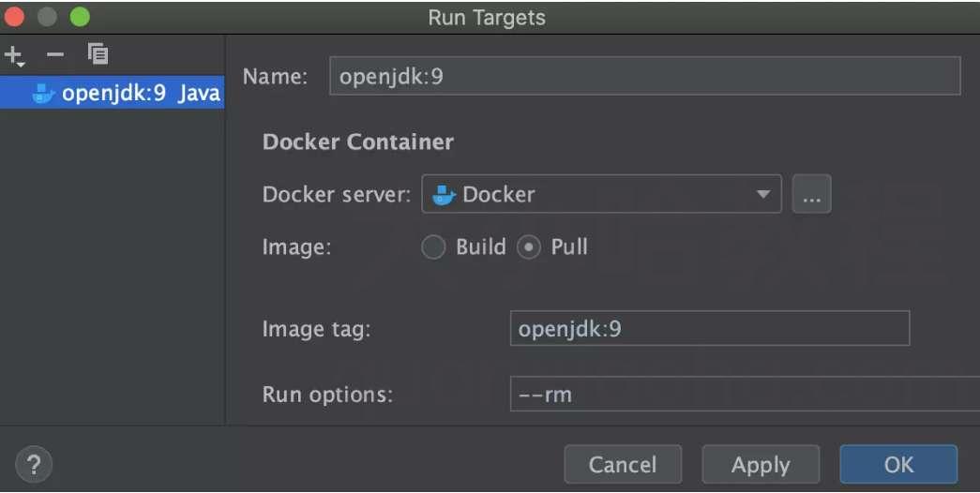Add a new run target with plus icon
980x493 pixels.
pyautogui.click(x=13, y=55)
